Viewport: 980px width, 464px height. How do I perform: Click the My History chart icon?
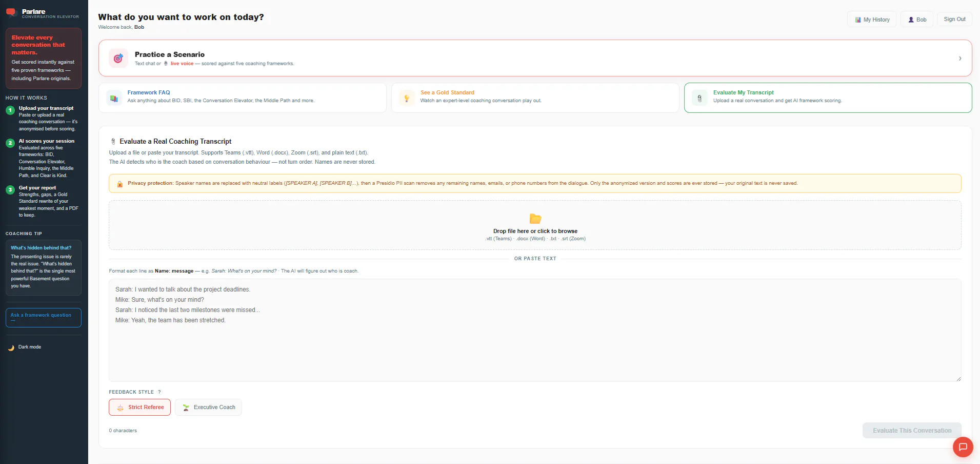tap(858, 20)
